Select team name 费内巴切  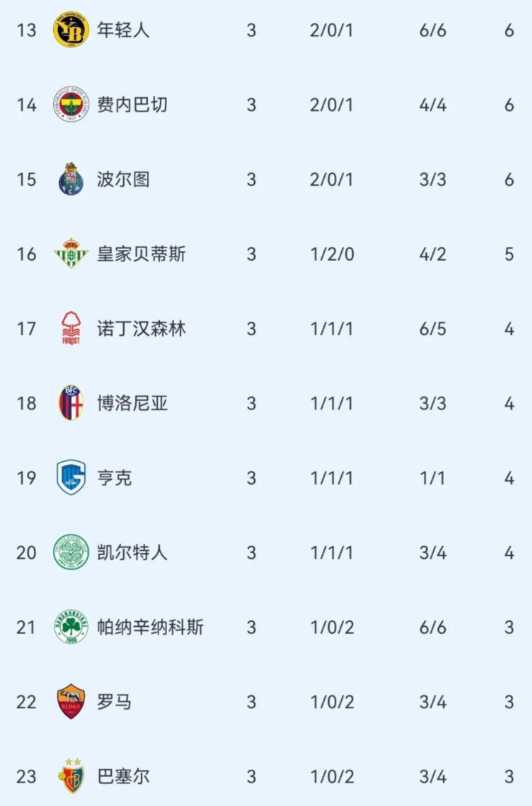pos(132,104)
